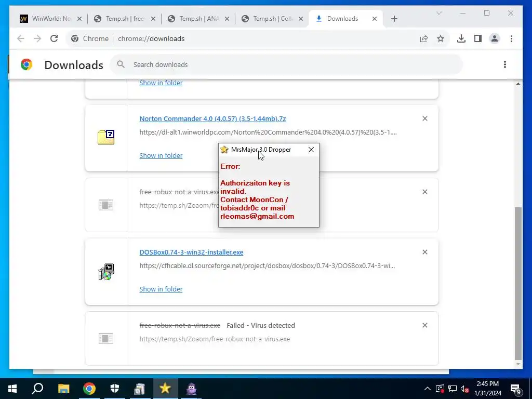532x399 pixels.
Task: Toggle the Chrome side panel
Action: tap(478, 38)
